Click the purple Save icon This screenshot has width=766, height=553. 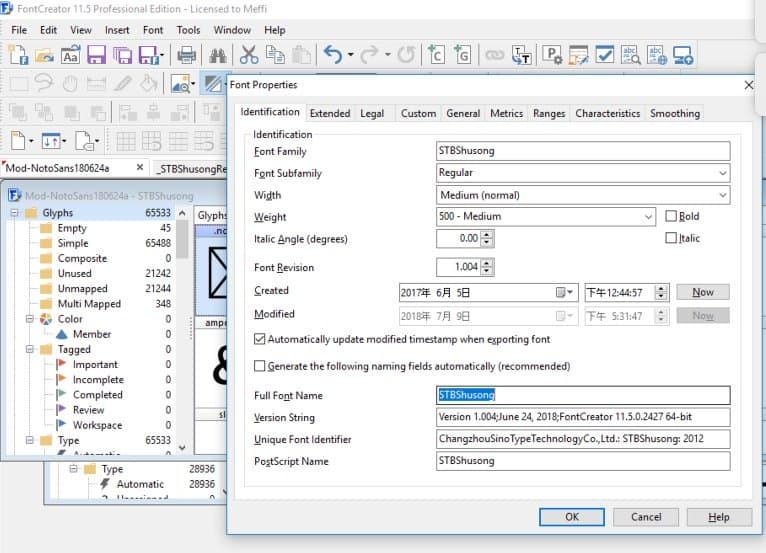pyautogui.click(x=96, y=55)
